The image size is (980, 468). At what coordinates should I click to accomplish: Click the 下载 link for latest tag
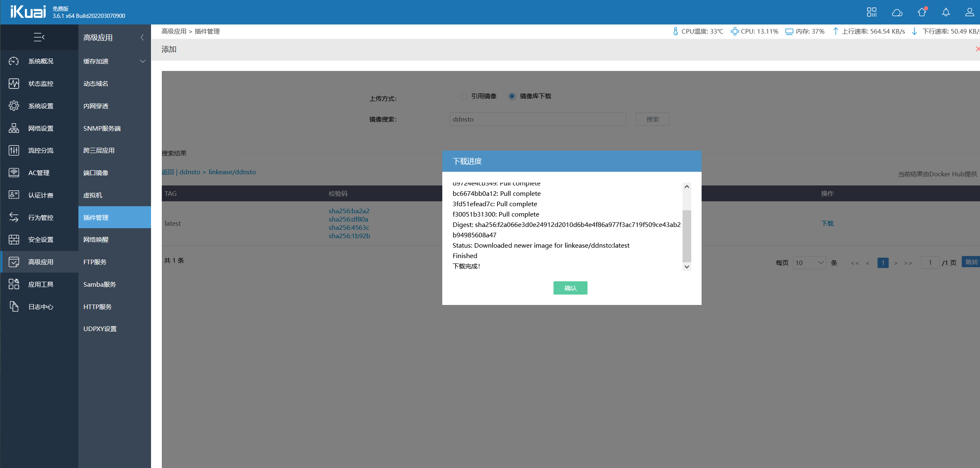[x=827, y=223]
